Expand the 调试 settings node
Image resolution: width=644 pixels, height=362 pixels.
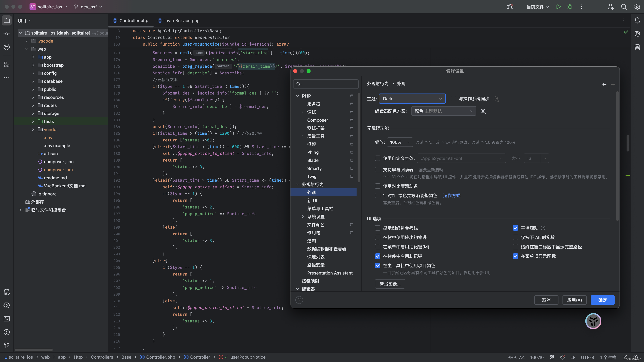(303, 112)
